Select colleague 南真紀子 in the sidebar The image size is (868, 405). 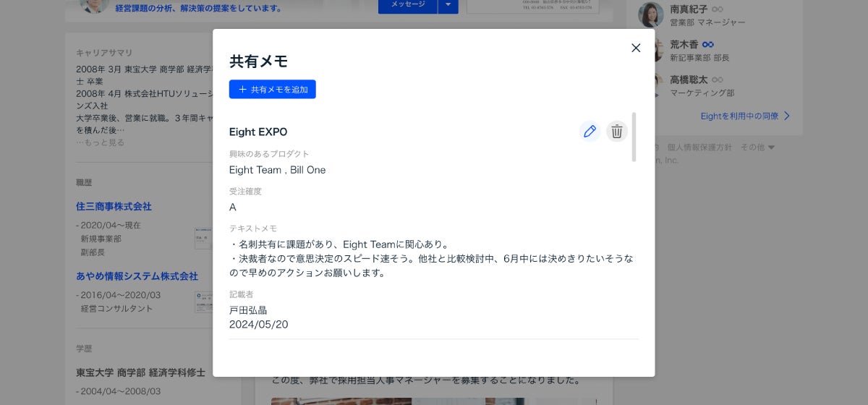689,9
